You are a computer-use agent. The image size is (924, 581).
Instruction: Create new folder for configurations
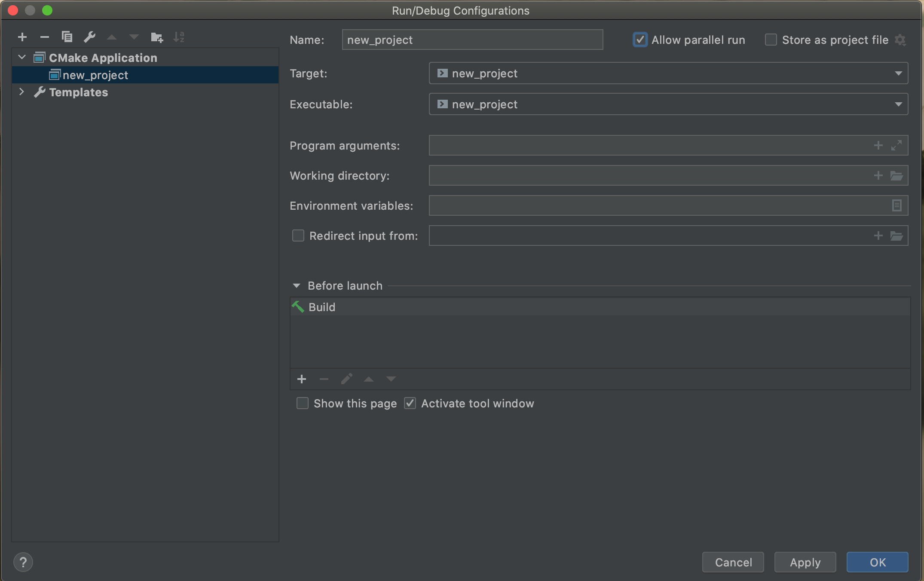click(157, 37)
